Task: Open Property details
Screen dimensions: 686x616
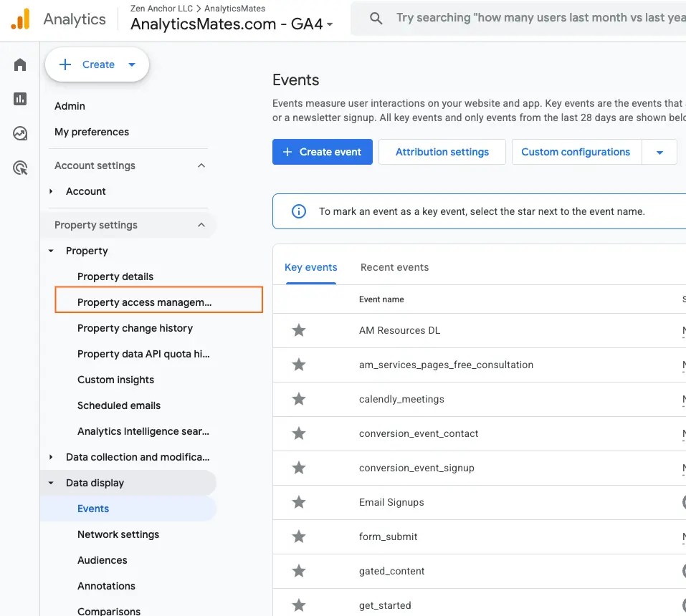Action: tap(115, 276)
